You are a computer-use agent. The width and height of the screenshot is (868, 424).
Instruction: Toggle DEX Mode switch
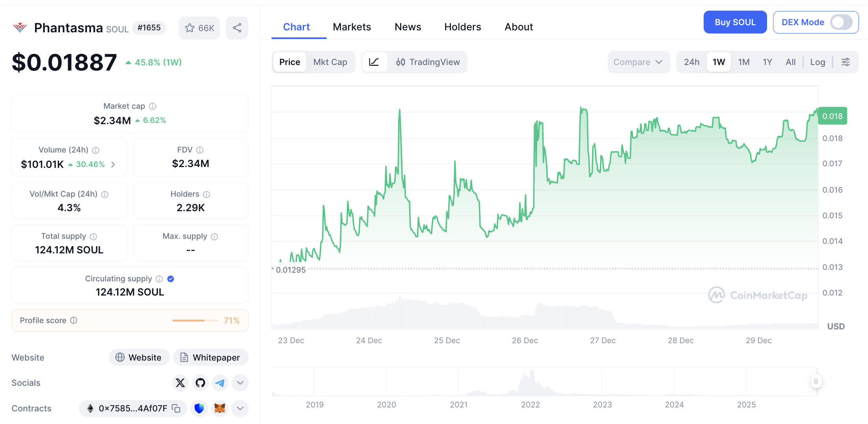click(841, 22)
